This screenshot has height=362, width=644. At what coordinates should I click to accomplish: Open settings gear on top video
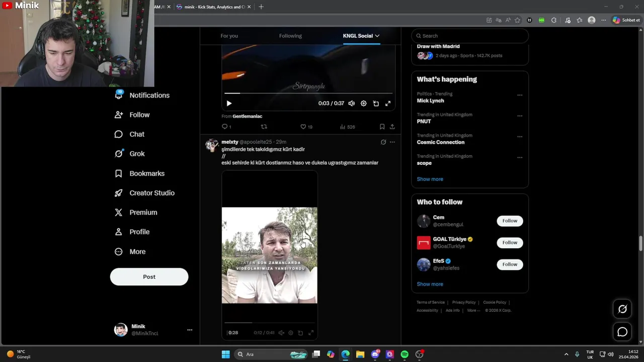click(364, 104)
